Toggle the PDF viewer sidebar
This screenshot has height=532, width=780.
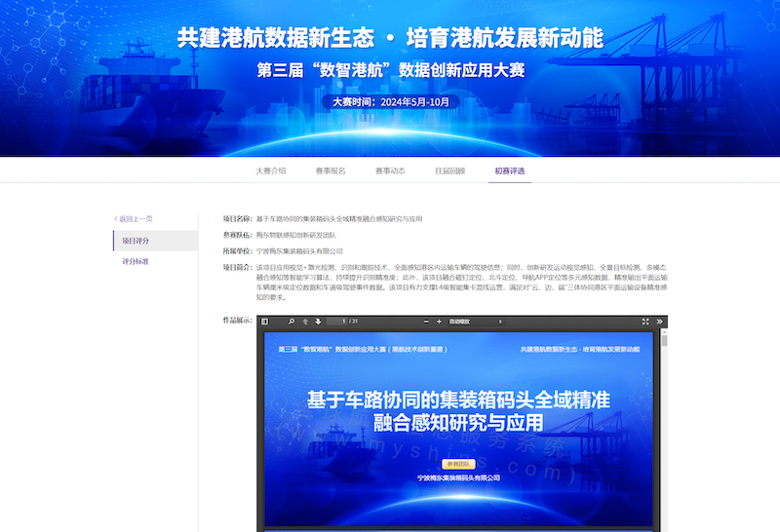point(264,322)
